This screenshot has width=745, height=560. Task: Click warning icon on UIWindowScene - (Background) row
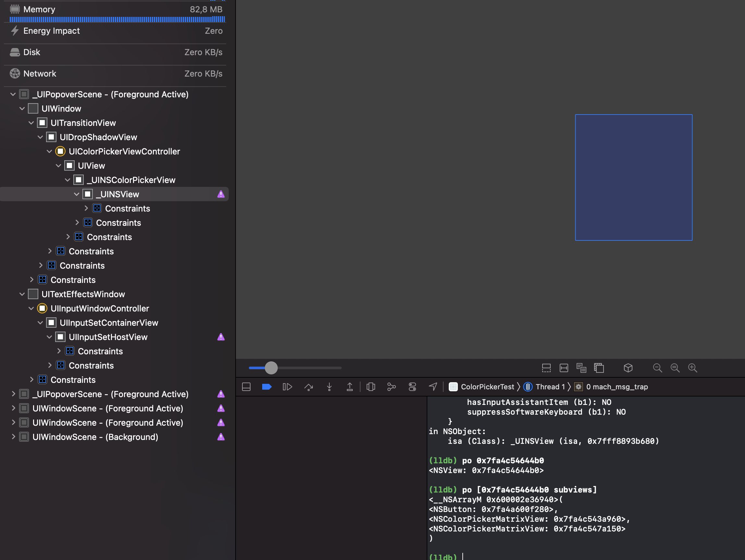click(x=221, y=437)
